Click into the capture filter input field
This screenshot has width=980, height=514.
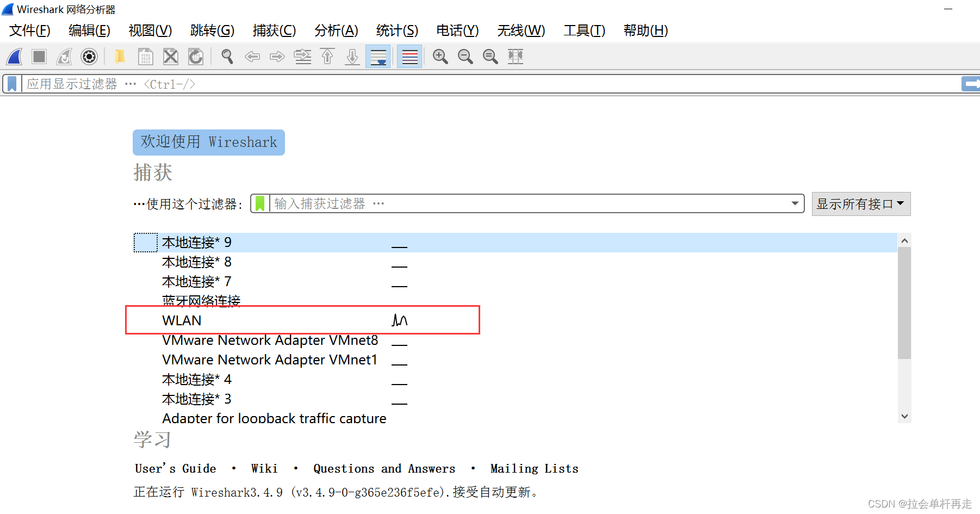[528, 203]
